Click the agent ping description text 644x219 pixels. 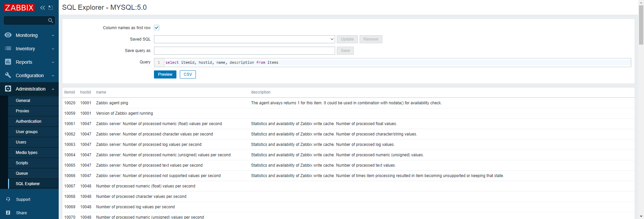tap(346, 103)
